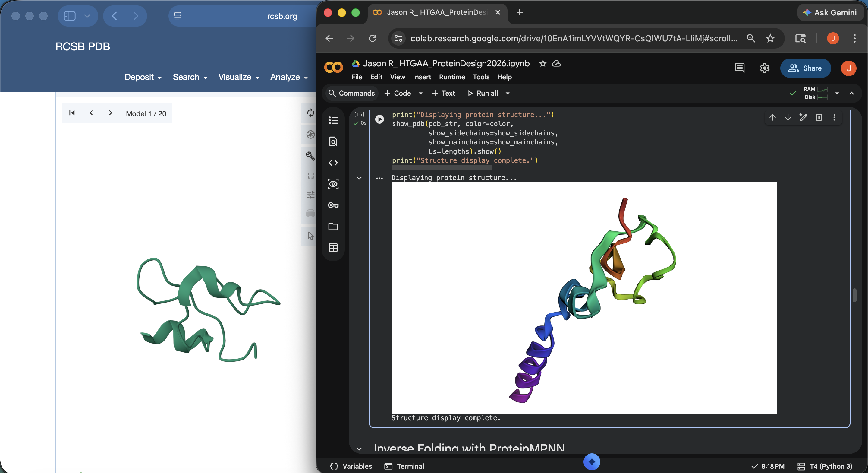Expand the Search menu on RCSB
Viewport: 868px width, 473px height.
tap(190, 77)
